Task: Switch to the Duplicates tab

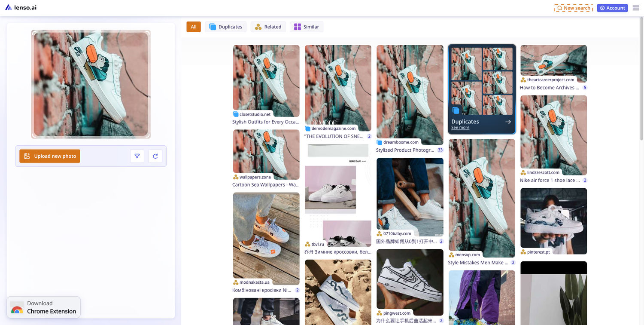Action: coord(226,27)
